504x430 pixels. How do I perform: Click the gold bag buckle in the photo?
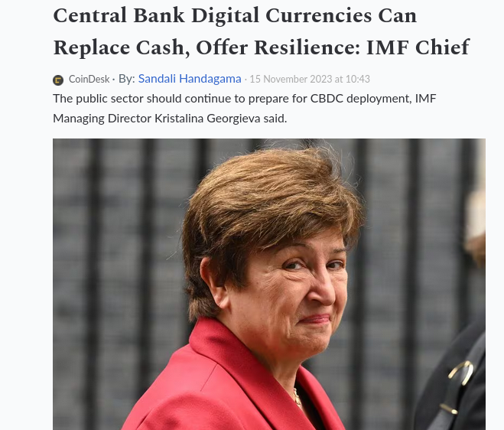[x=462, y=373]
